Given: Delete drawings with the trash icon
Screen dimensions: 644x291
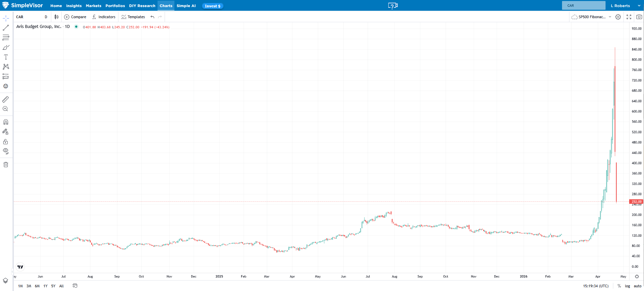Looking at the screenshot, I should click(x=6, y=165).
